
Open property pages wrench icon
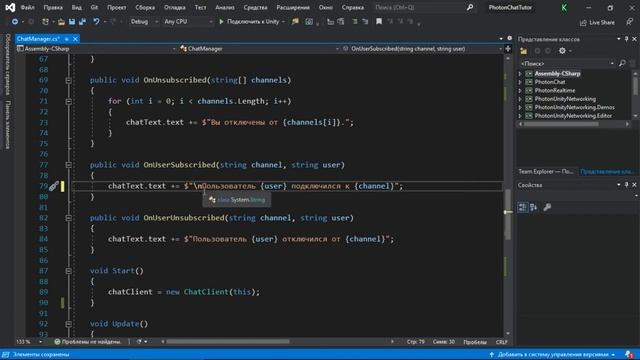tap(547, 207)
